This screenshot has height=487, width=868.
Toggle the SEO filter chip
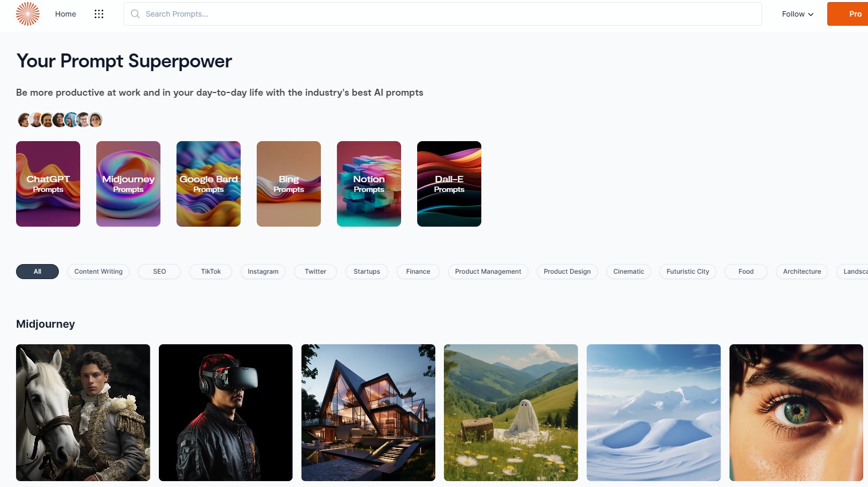pos(159,272)
